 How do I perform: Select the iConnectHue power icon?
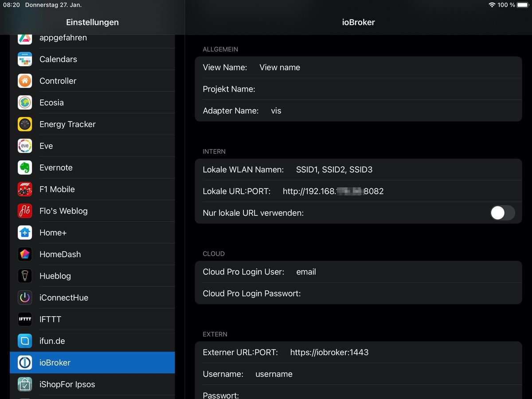click(25, 297)
